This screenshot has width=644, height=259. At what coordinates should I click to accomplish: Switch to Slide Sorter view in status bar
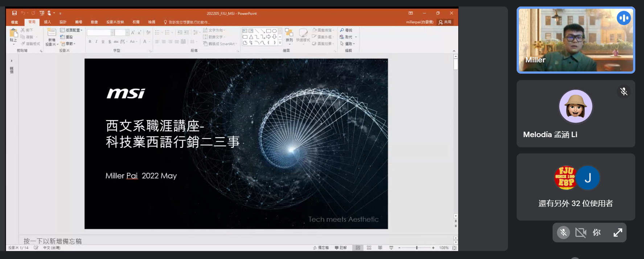point(369,248)
